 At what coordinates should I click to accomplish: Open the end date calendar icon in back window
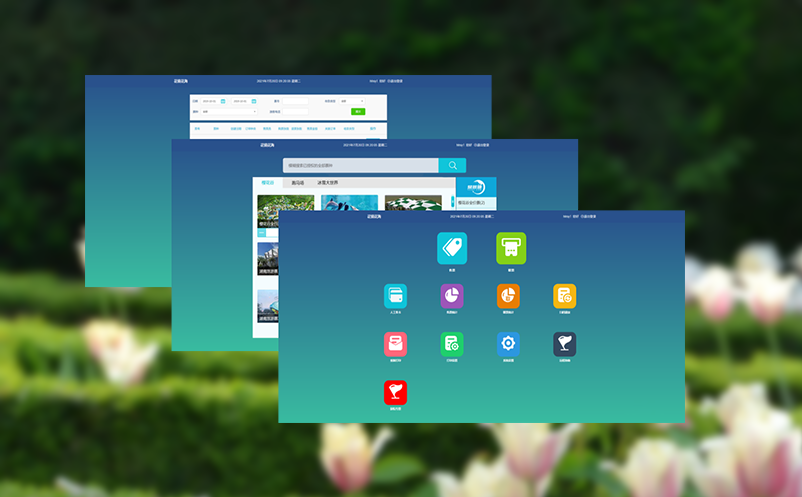(254, 101)
